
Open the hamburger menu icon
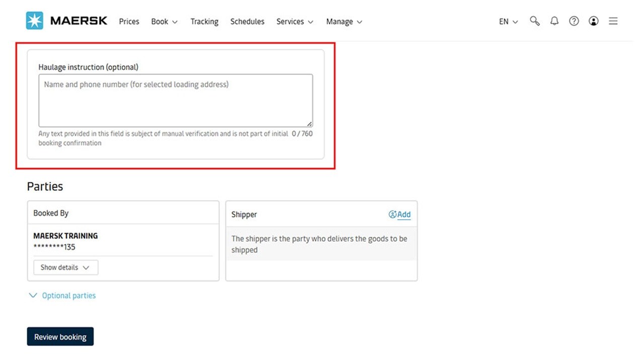click(x=613, y=21)
